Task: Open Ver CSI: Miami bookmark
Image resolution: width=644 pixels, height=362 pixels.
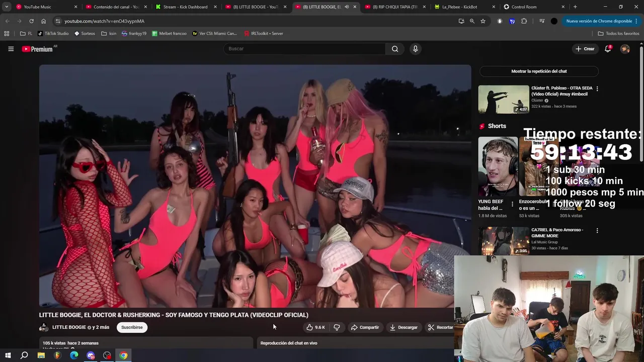Action: point(214,34)
